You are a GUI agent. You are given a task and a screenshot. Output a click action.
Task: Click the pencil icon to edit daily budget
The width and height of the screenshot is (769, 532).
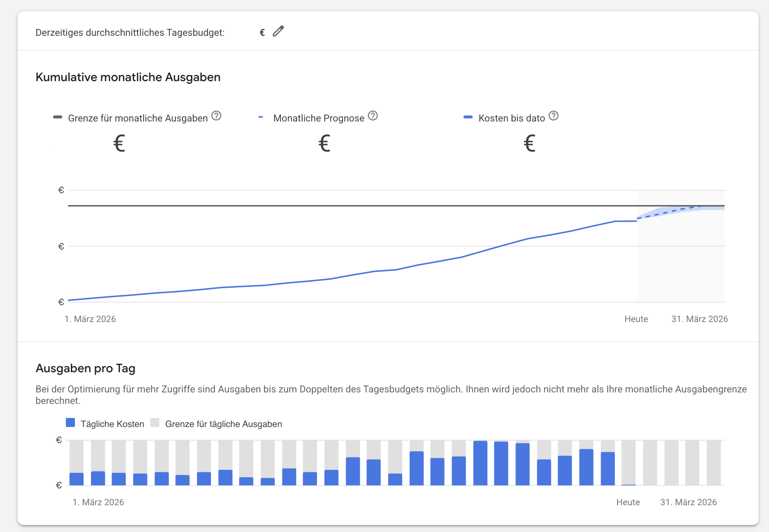(x=278, y=31)
